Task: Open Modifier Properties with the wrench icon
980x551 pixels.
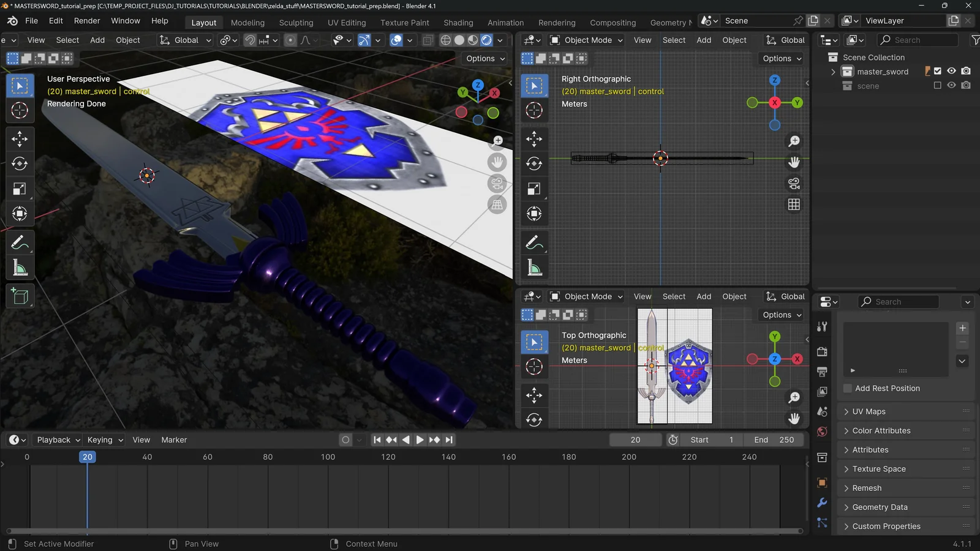Action: [x=822, y=503]
